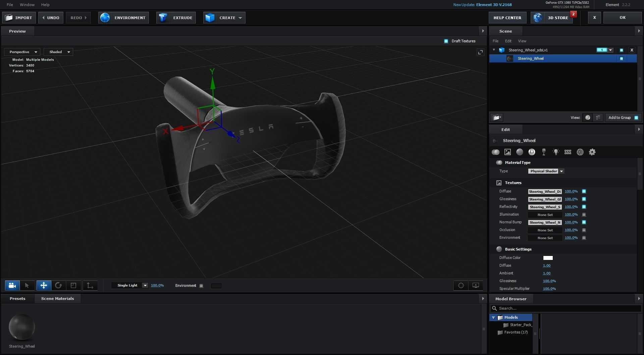Open the Perspective view dropdown
The height and width of the screenshot is (355, 644).
point(22,52)
